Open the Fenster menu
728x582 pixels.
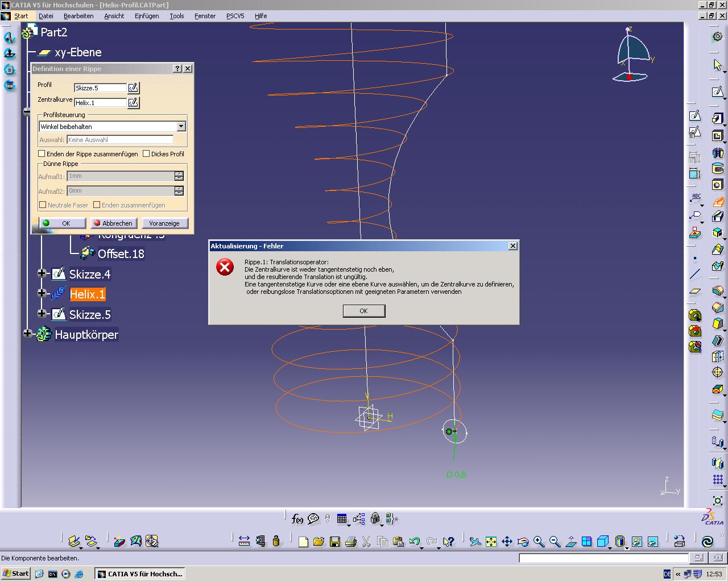coord(205,16)
